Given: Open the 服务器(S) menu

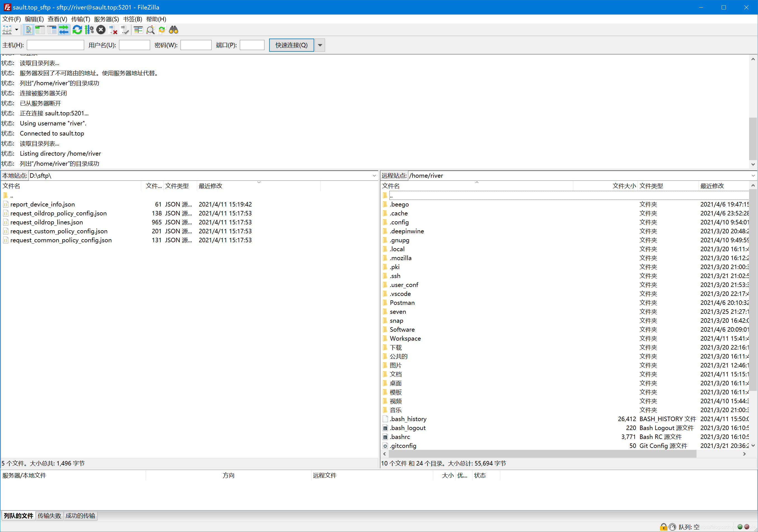Looking at the screenshot, I should (106, 19).
